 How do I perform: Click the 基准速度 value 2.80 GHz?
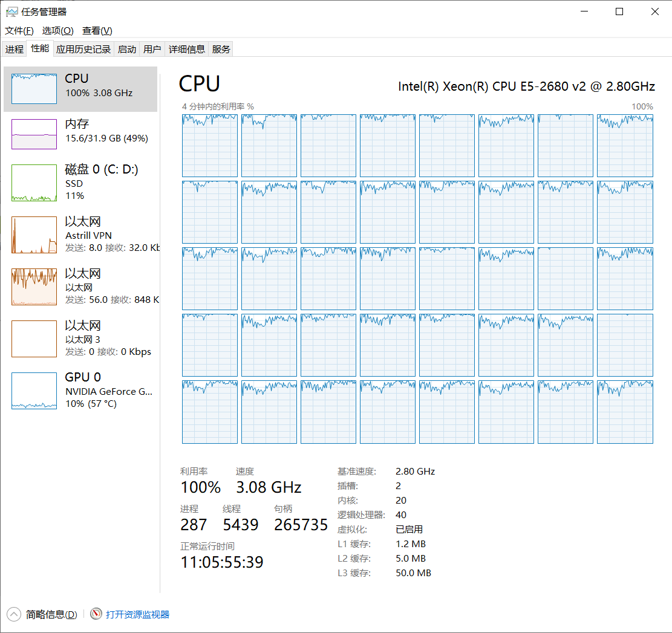(416, 472)
